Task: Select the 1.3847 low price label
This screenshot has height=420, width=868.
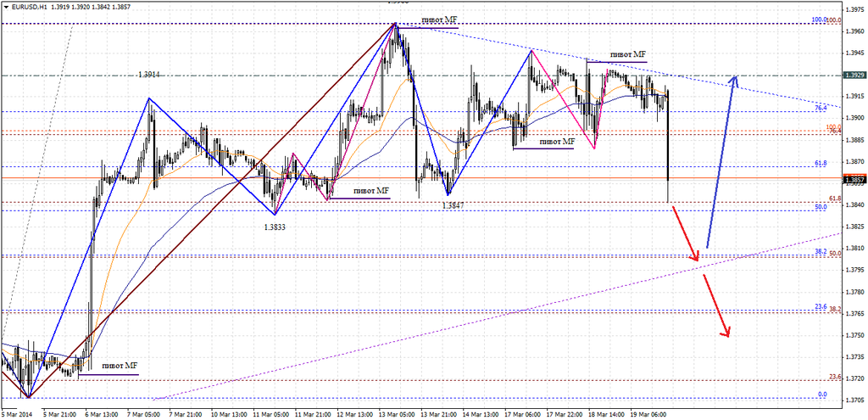Action: click(454, 206)
